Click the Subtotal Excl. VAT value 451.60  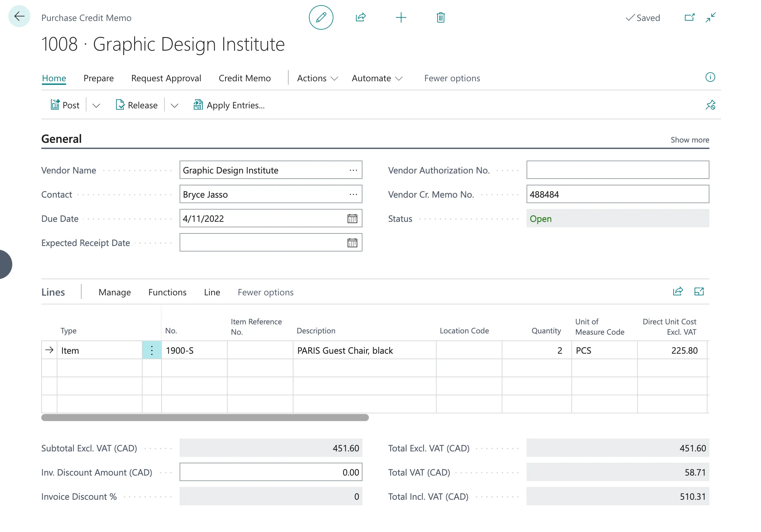(271, 448)
